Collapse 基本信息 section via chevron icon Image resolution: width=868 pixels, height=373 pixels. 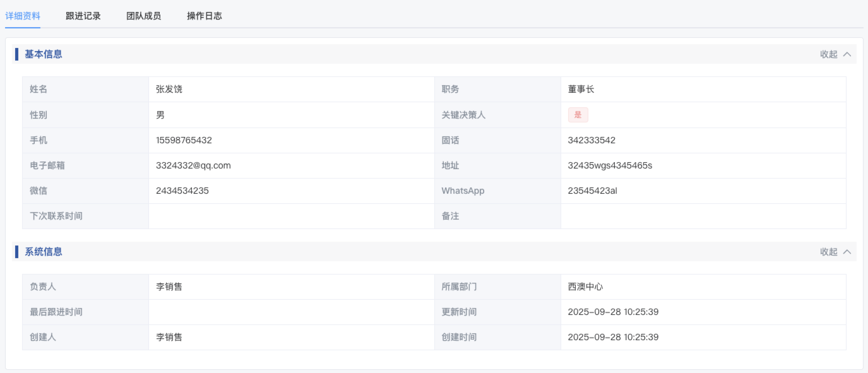(847, 54)
